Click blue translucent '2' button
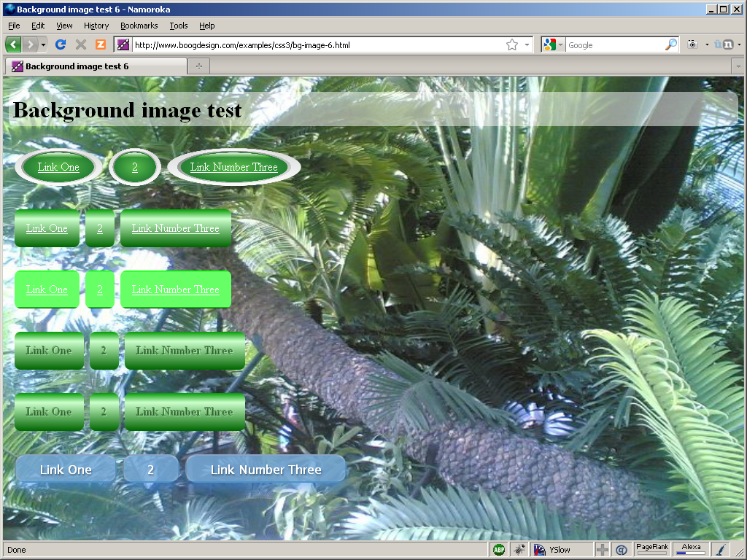Viewport: 747px width, 560px height. [151, 470]
